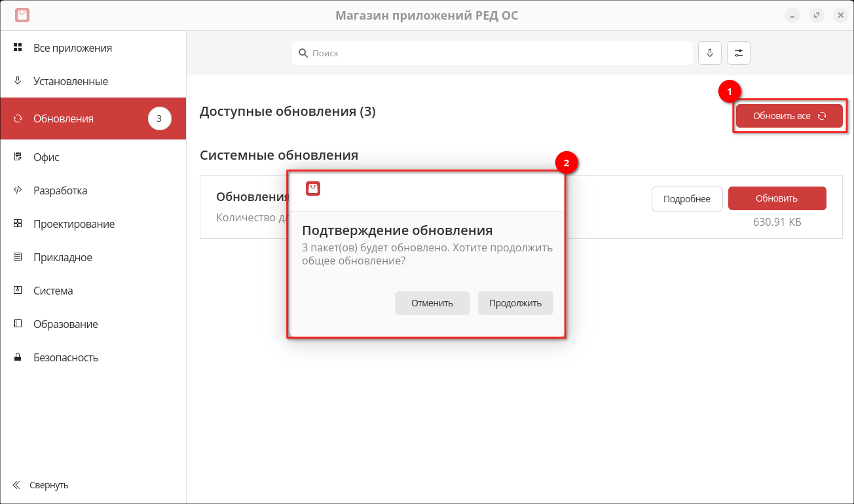Click the shopping bag icon in dialog

313,189
